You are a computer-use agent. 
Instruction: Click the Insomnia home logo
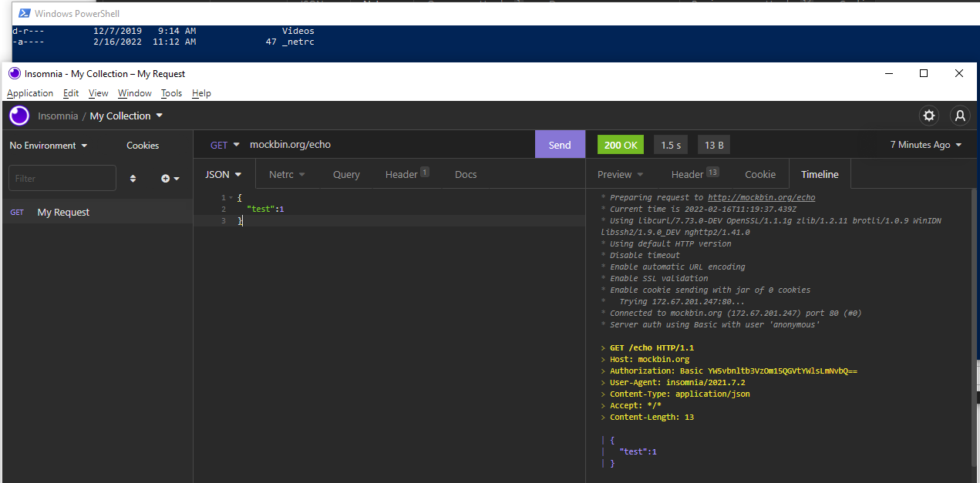click(x=19, y=116)
